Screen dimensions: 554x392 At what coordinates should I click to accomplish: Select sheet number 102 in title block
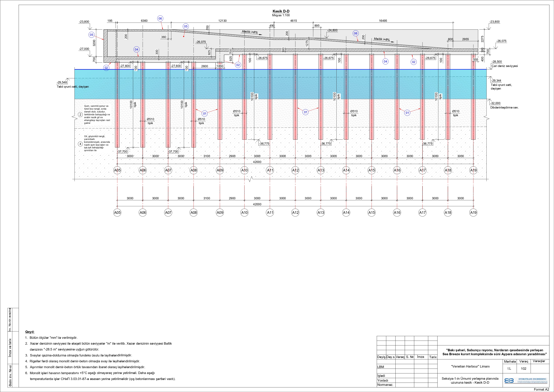523,369
